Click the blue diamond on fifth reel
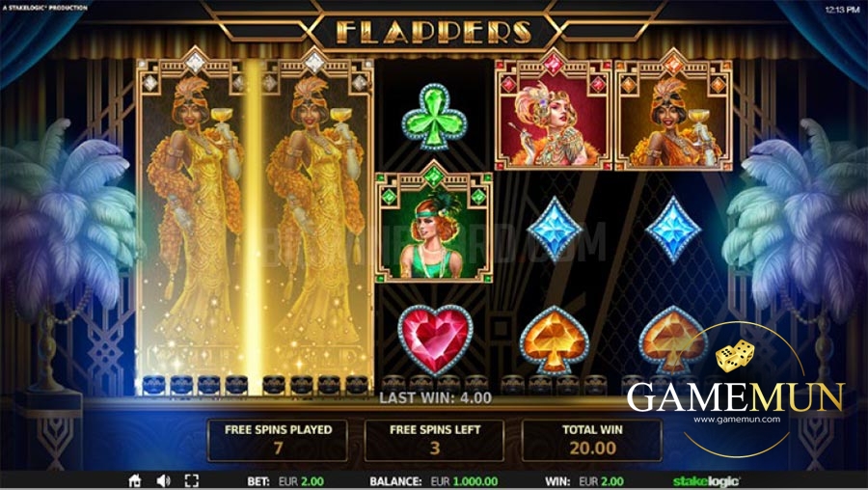 point(674,229)
